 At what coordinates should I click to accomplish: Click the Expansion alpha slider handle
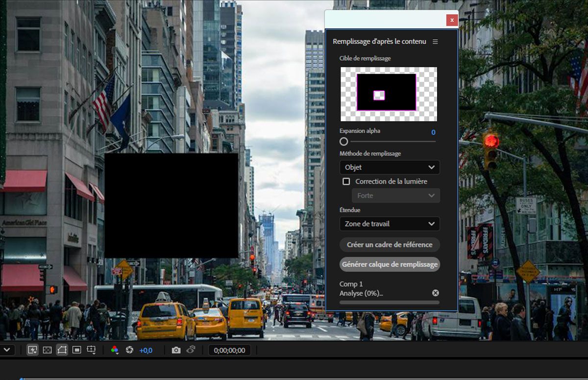(344, 142)
